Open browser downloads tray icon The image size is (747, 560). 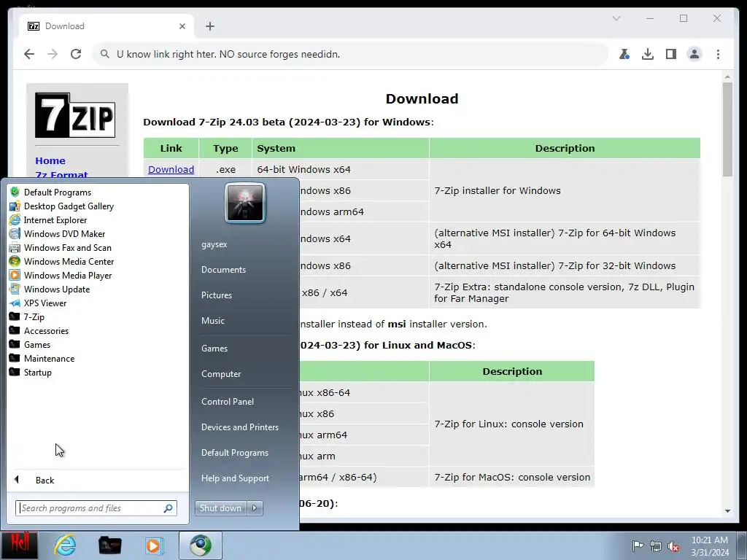(x=648, y=54)
